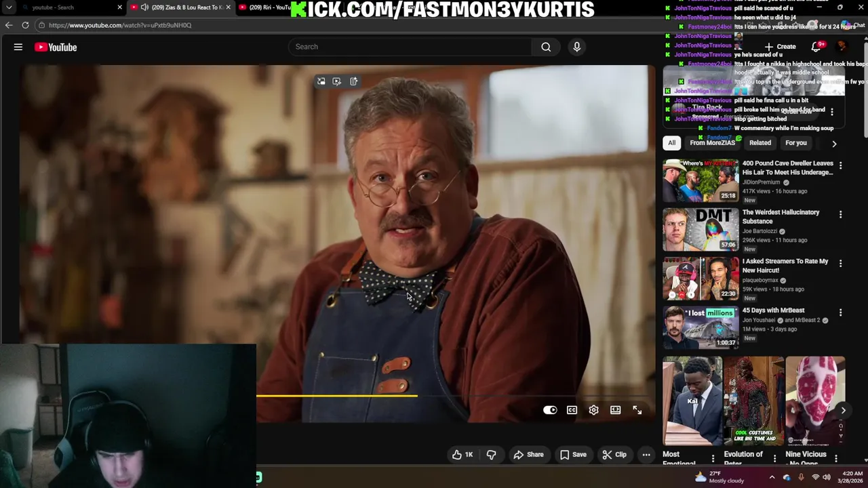This screenshot has width=868, height=488.
Task: Show more shorts with the right chevron
Action: pyautogui.click(x=843, y=410)
